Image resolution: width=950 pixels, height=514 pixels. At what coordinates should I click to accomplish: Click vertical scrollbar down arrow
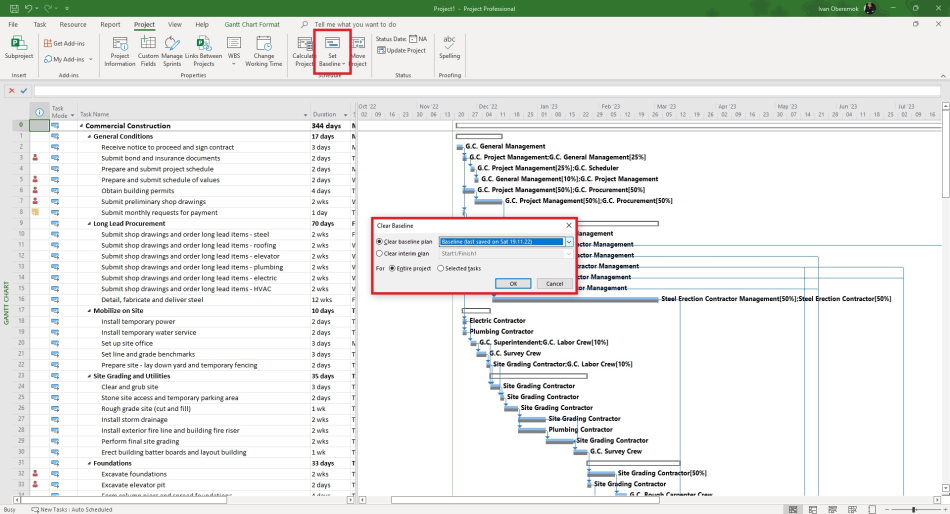point(945,488)
